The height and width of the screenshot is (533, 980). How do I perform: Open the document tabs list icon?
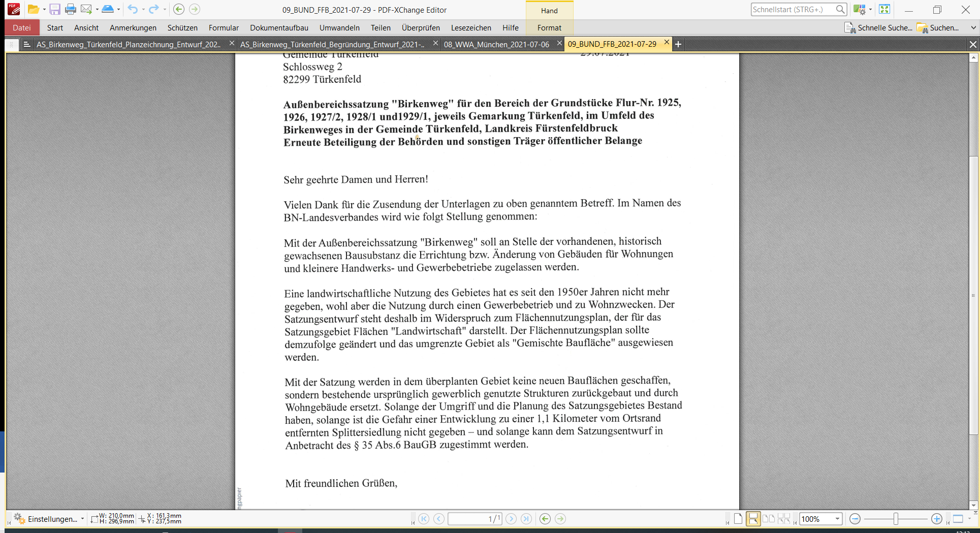click(27, 44)
